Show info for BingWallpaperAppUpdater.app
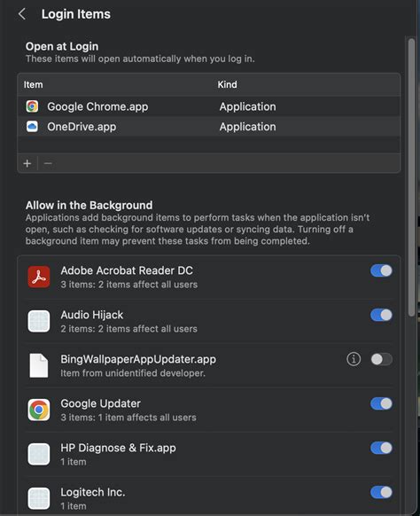Image resolution: width=420 pixels, height=516 pixels. [354, 359]
